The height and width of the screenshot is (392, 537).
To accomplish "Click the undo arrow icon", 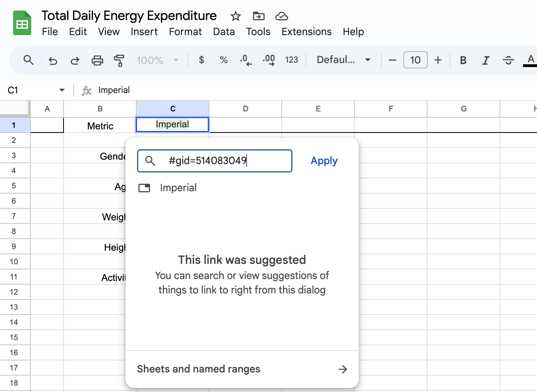I will [53, 60].
